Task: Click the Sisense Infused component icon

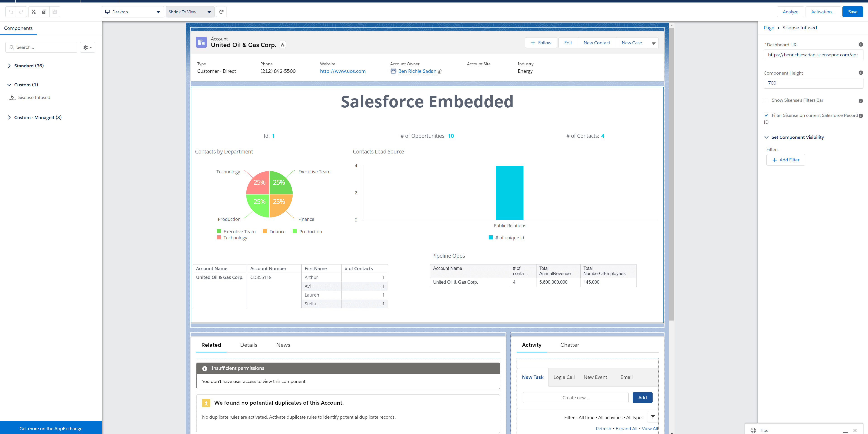Action: [12, 98]
